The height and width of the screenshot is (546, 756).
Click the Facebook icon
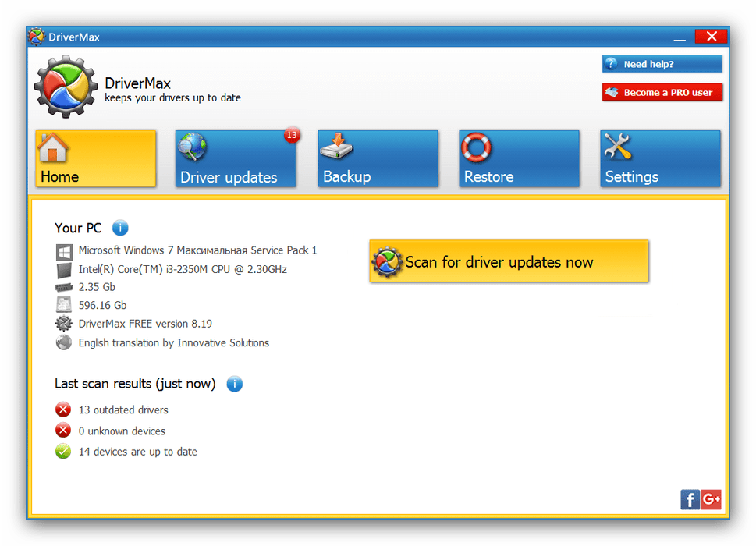[690, 500]
